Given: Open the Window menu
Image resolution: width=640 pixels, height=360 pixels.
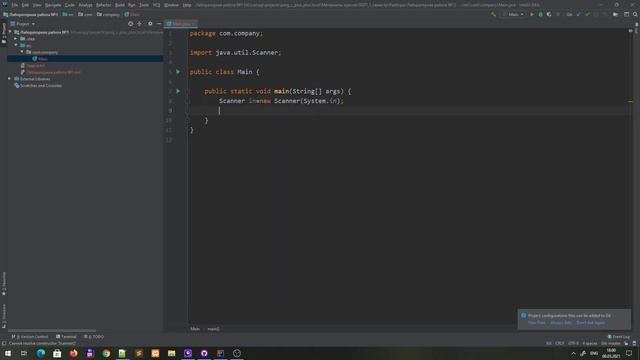Looking at the screenshot, I should click(171, 5).
